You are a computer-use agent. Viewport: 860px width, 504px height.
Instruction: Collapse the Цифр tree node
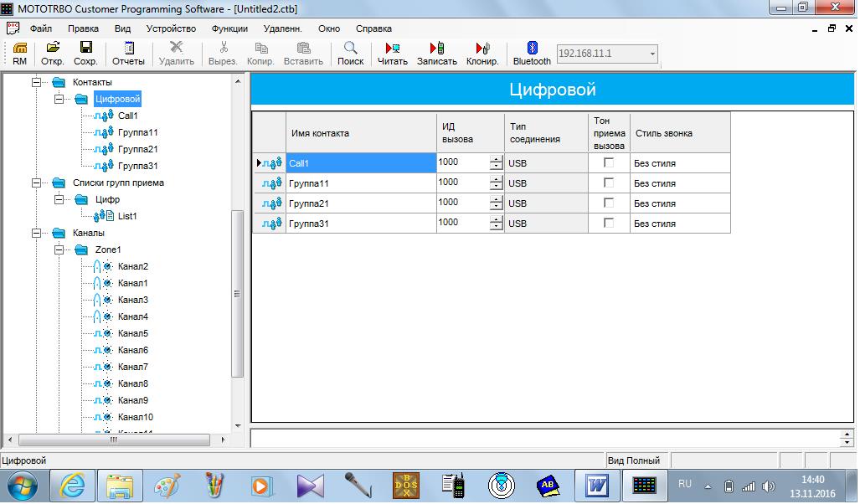[x=59, y=199]
